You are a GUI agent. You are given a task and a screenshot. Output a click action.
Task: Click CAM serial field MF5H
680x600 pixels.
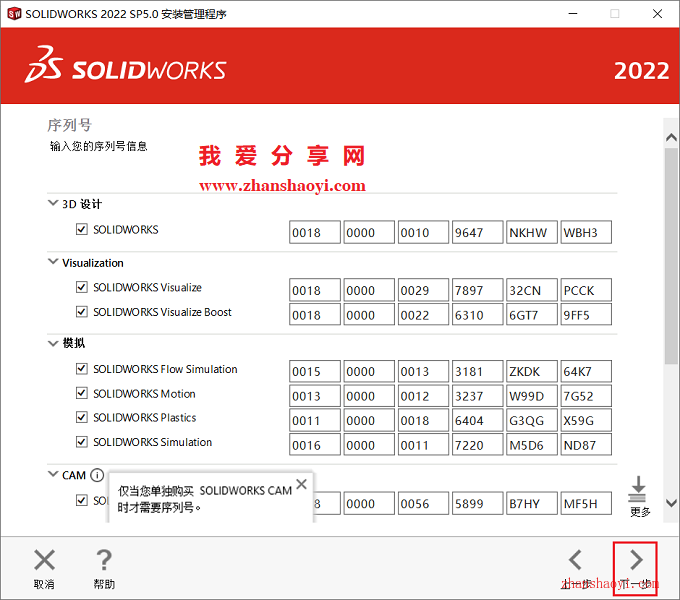[586, 503]
